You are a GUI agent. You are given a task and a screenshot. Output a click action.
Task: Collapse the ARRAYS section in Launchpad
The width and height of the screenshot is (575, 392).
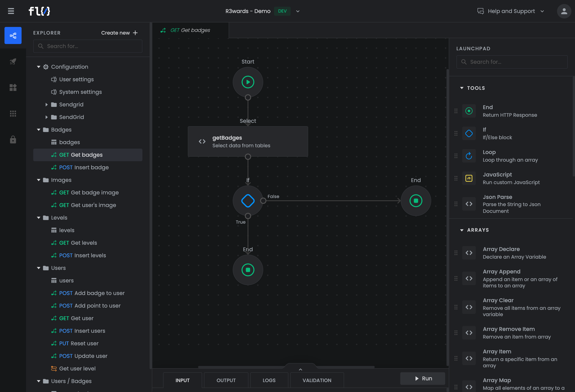coord(461,230)
